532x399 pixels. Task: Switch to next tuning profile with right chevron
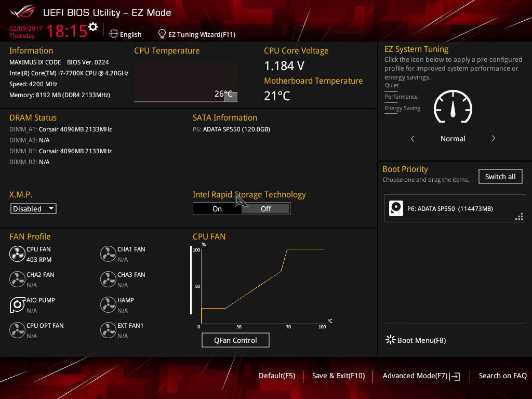493,139
